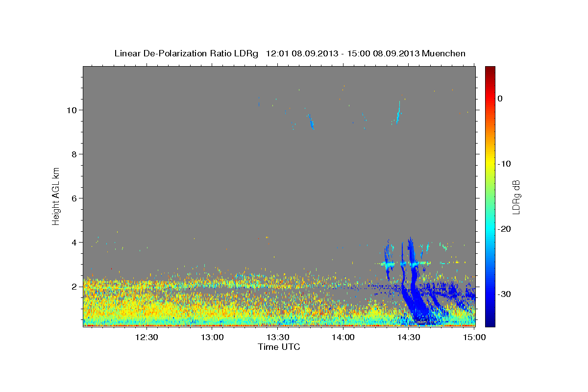Click the 13:30 time tick label
Screen dimensions: 588x392
278,337
